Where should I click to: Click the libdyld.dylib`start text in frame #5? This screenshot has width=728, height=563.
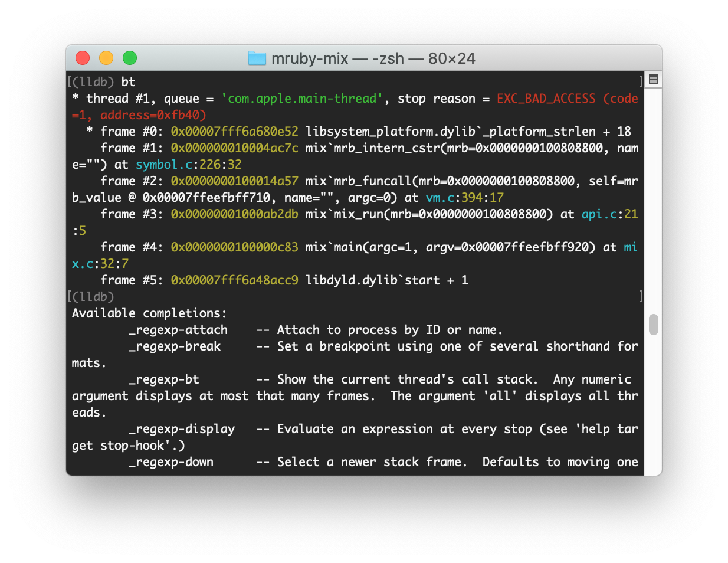click(372, 280)
